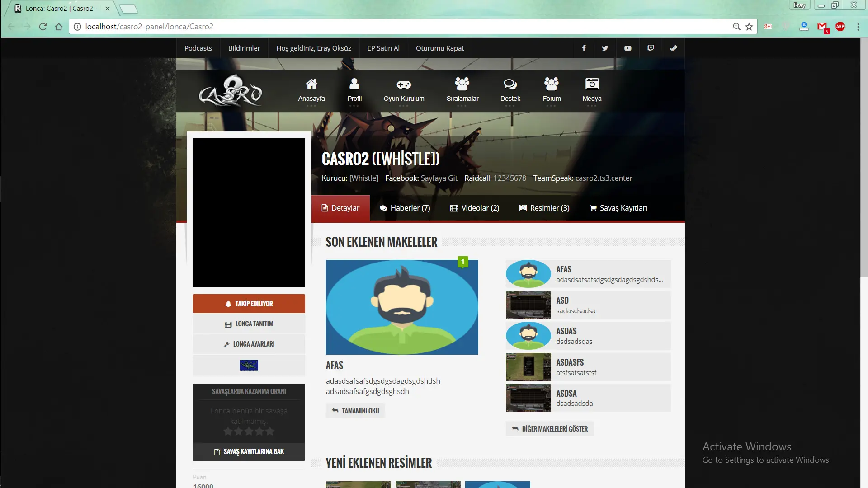Open the ASDASFS article in list
The height and width of the screenshot is (488, 868).
pyautogui.click(x=588, y=367)
